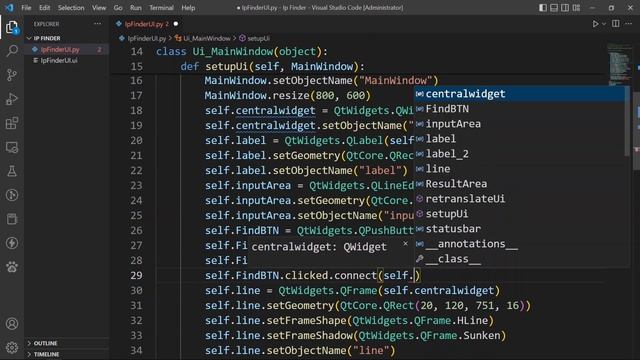Open the Edit menu
The image size is (640, 360).
44,8
